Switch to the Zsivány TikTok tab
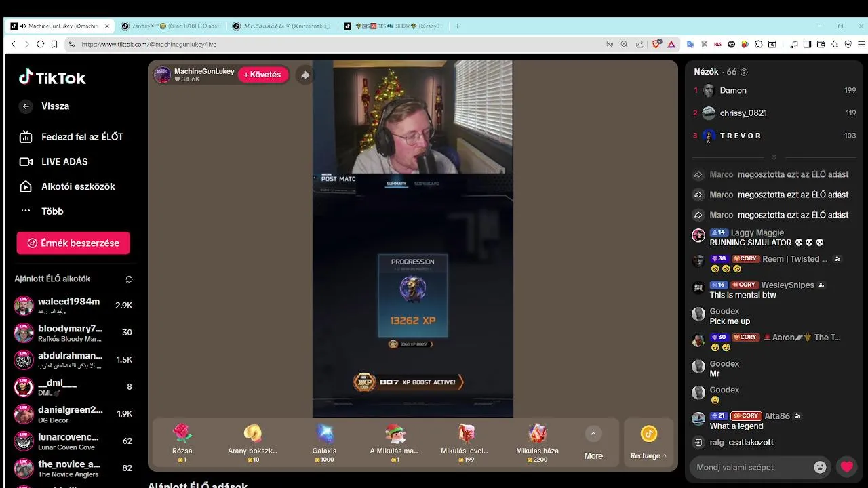This screenshot has height=488, width=868. point(170,26)
